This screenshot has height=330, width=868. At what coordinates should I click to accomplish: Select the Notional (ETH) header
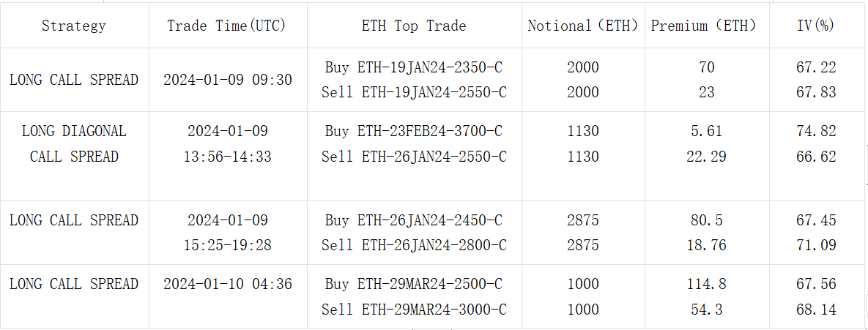(x=582, y=26)
